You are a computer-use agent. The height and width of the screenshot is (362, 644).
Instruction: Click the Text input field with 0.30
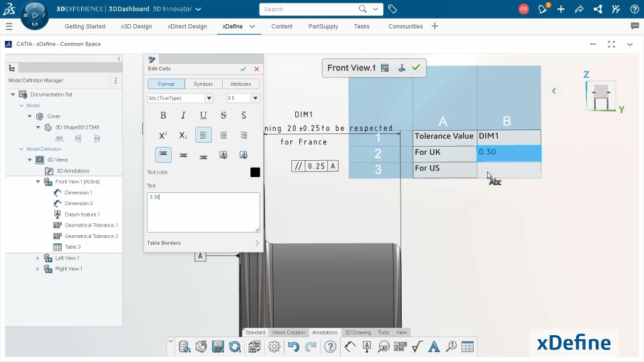[203, 213]
